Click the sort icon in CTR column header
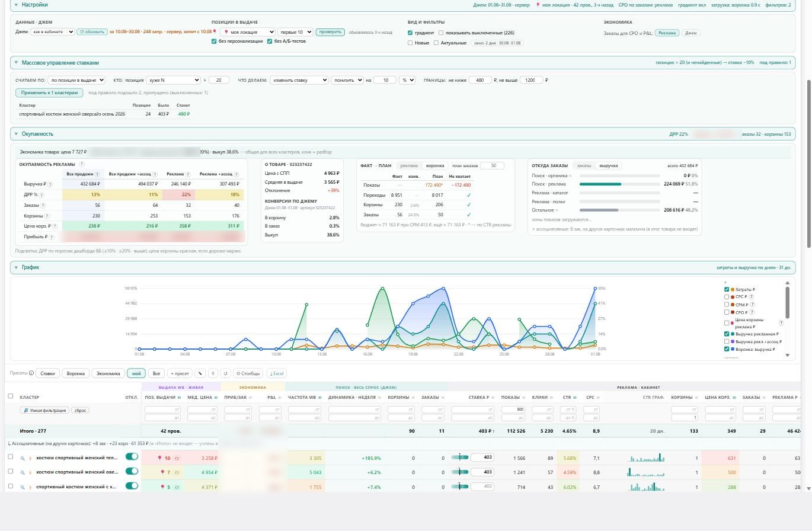This screenshot has width=812, height=531. click(x=574, y=398)
